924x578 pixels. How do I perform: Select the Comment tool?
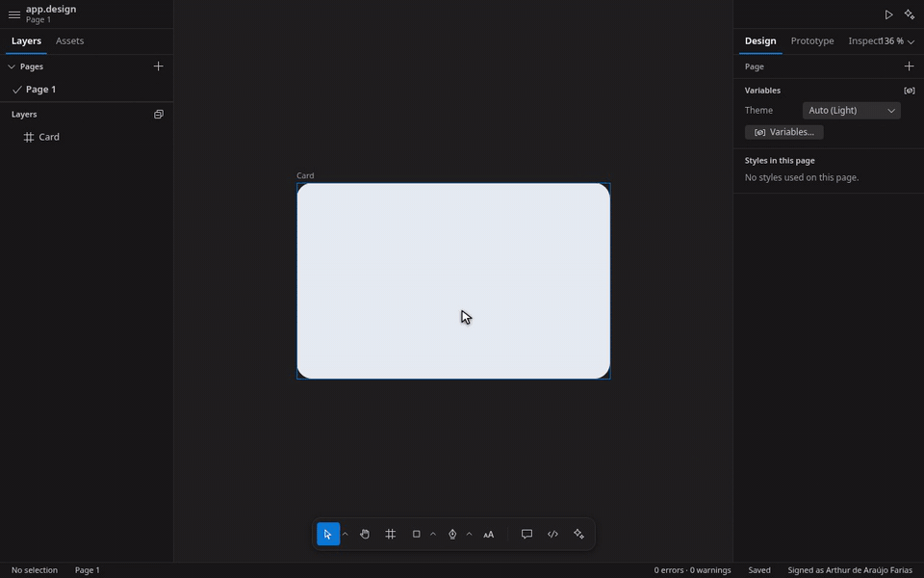pos(526,535)
